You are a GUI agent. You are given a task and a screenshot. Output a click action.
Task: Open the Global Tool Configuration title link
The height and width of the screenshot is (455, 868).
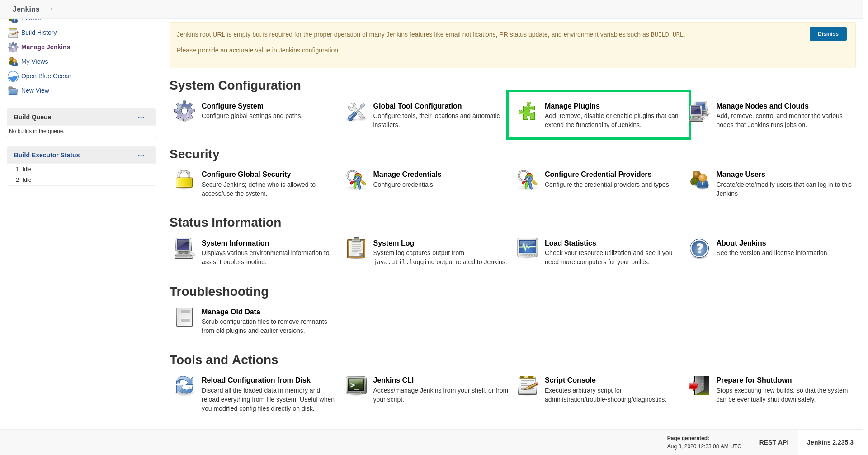[417, 106]
